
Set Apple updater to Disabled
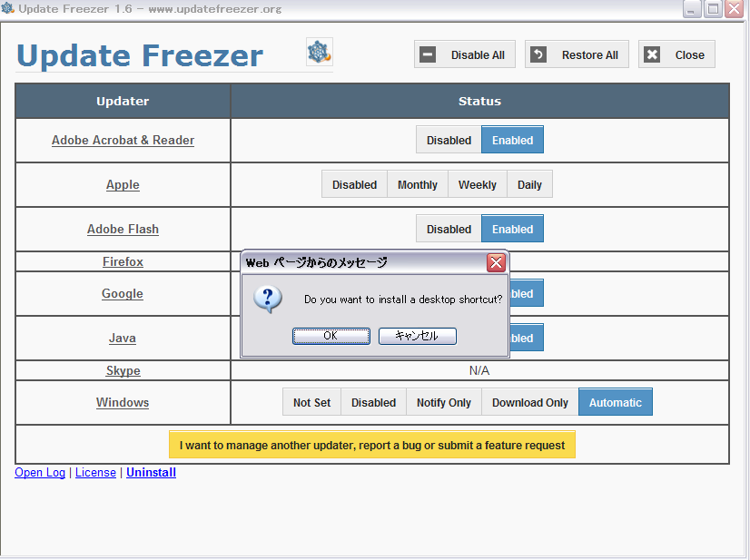tap(354, 184)
